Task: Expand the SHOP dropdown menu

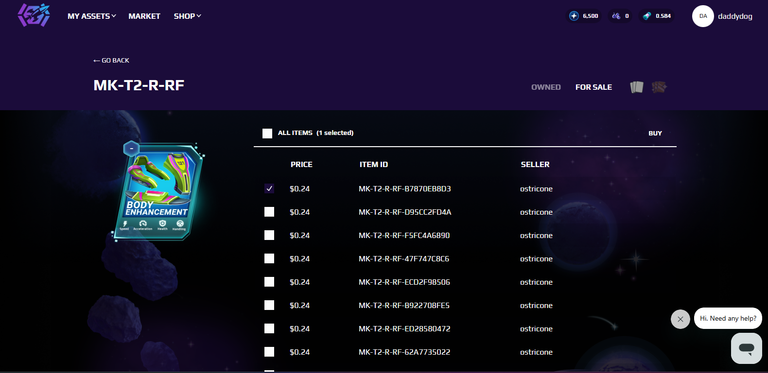Action: [x=187, y=16]
